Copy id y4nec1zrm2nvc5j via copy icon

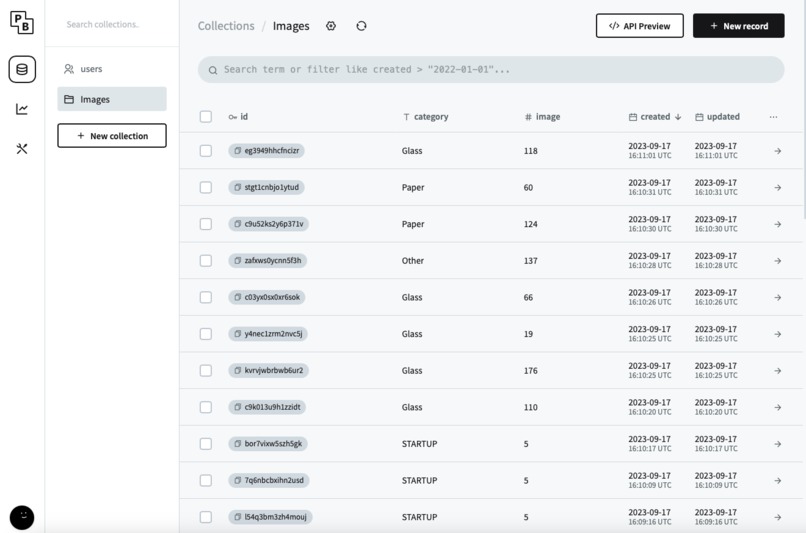coord(237,334)
